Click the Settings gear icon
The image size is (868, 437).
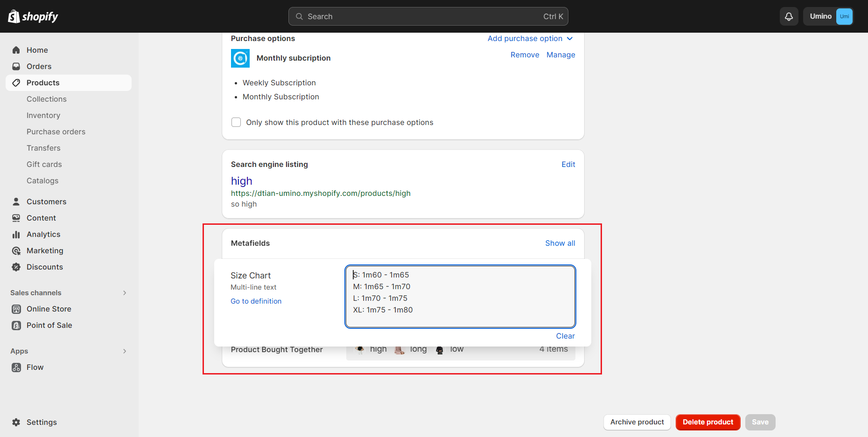tap(16, 422)
